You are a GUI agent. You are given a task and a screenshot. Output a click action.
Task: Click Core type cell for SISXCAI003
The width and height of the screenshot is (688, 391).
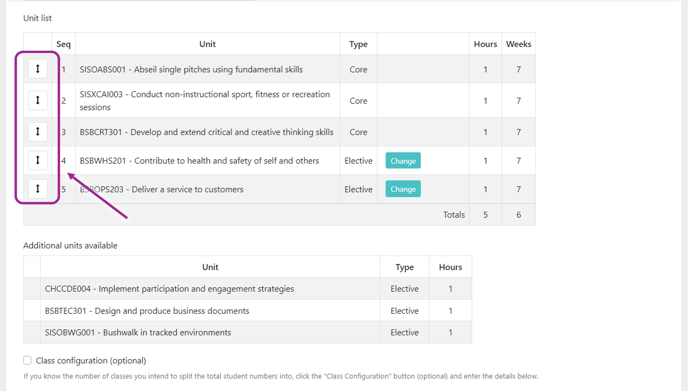pyautogui.click(x=358, y=100)
